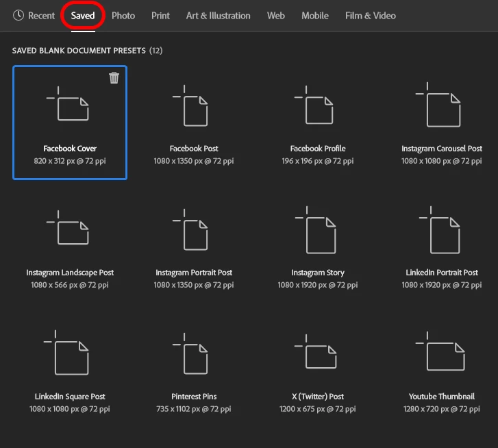The width and height of the screenshot is (498, 448).
Task: Click the Facebook Profile label
Action: tap(318, 149)
